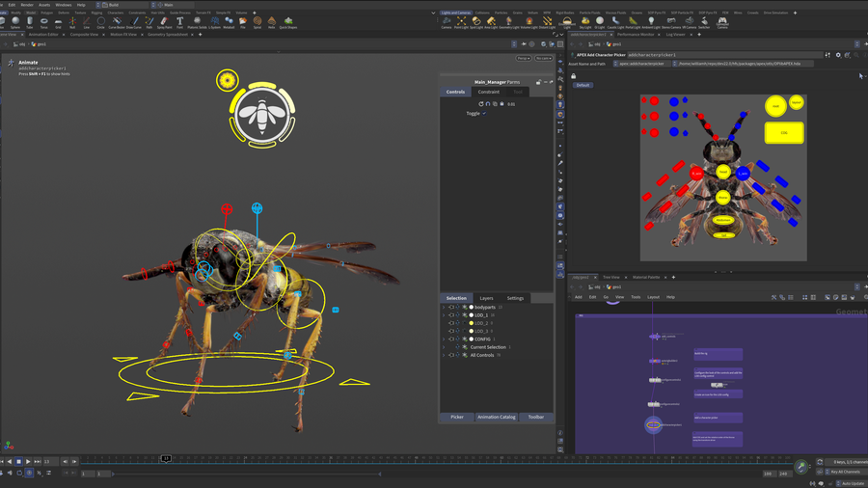The image size is (868, 488).
Task: Expand the bodyparts group row
Action: point(444,307)
